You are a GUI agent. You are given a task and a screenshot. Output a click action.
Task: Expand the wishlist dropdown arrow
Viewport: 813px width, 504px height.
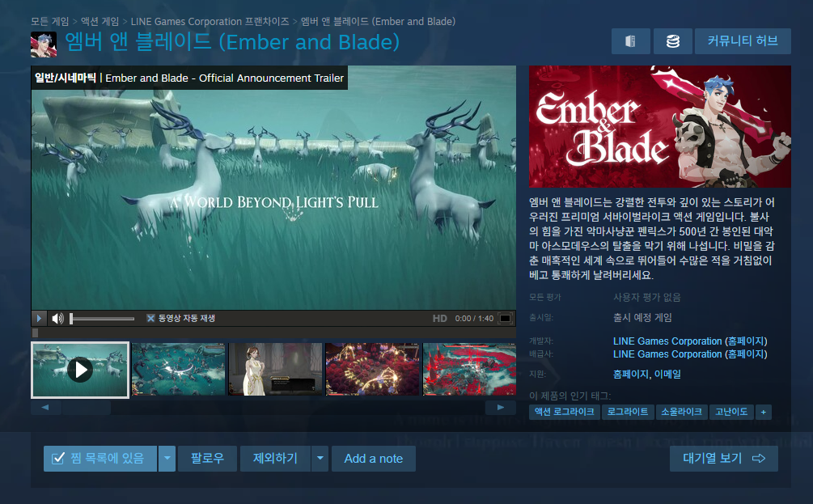point(167,459)
